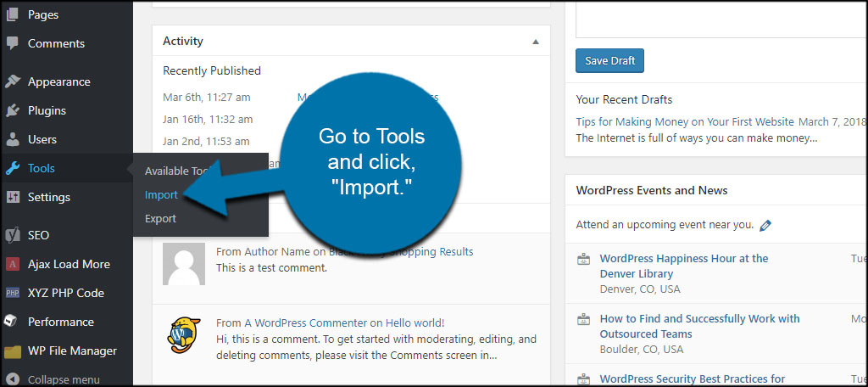Click the WordPress Events and News heading
This screenshot has width=868, height=387.
pyautogui.click(x=652, y=190)
